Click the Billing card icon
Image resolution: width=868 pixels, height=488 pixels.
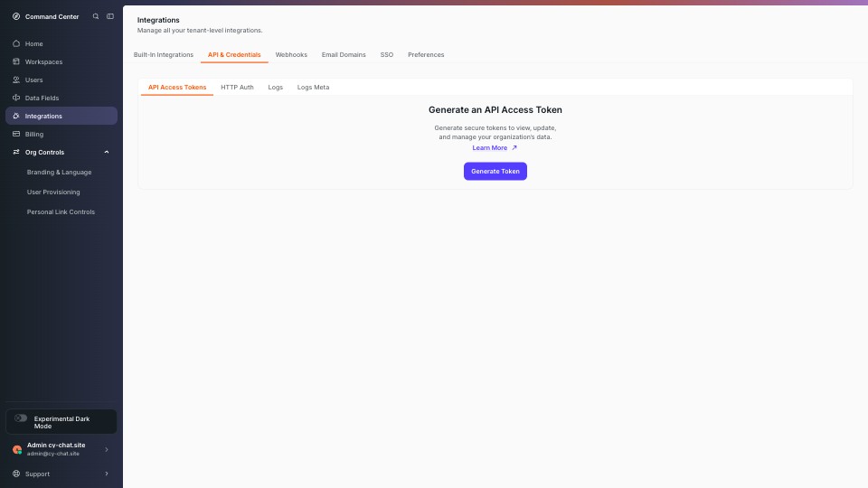[16, 134]
